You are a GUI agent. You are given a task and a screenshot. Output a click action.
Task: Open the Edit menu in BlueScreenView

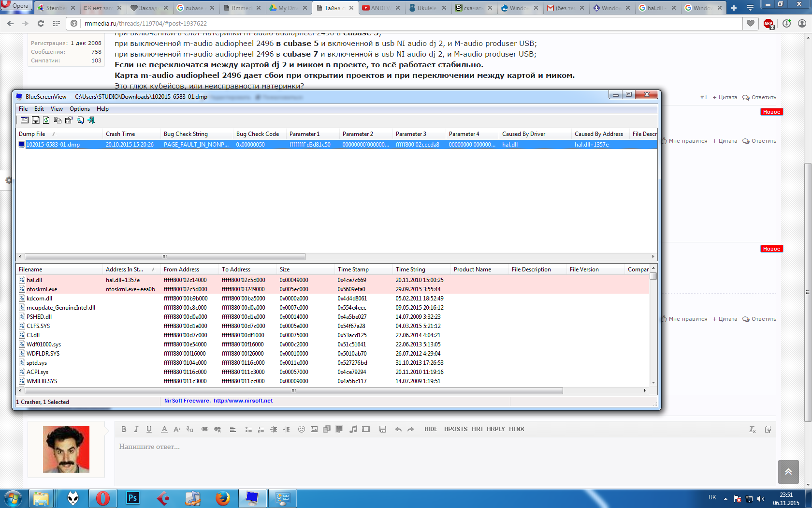point(39,109)
